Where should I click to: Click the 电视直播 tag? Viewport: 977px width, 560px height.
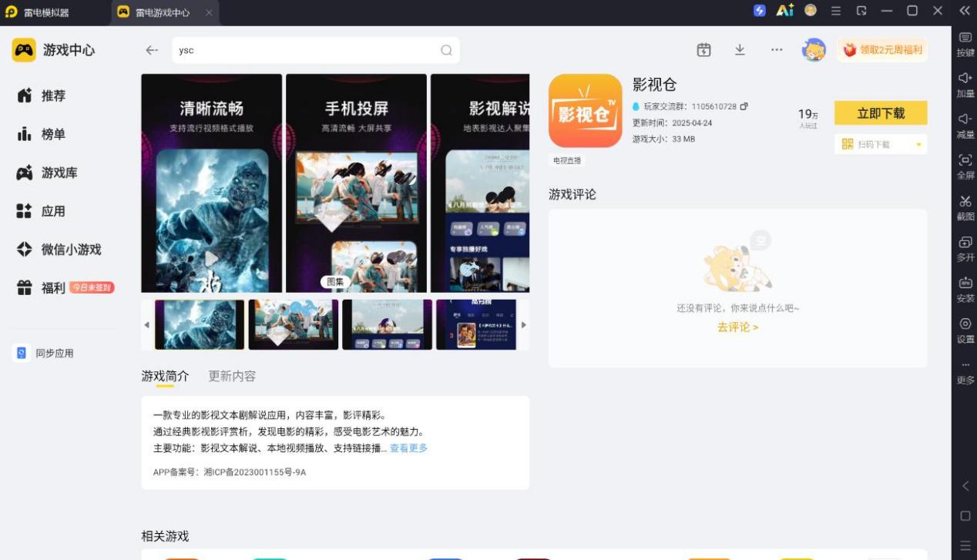(567, 160)
